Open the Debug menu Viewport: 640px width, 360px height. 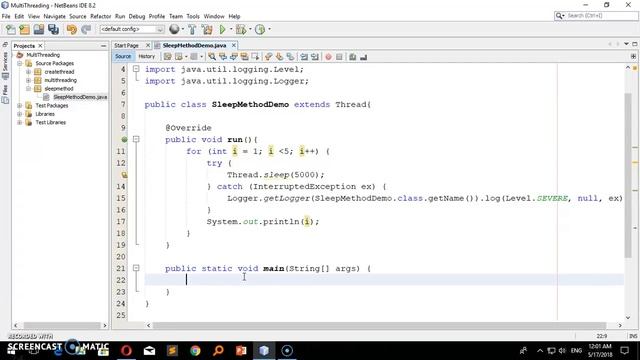click(137, 16)
